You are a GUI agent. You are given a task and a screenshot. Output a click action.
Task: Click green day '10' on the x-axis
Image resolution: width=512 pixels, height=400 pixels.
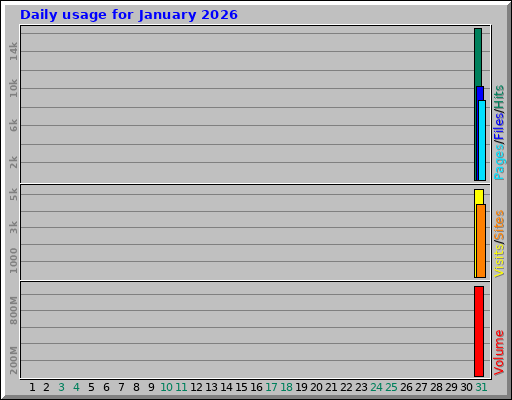click(166, 387)
